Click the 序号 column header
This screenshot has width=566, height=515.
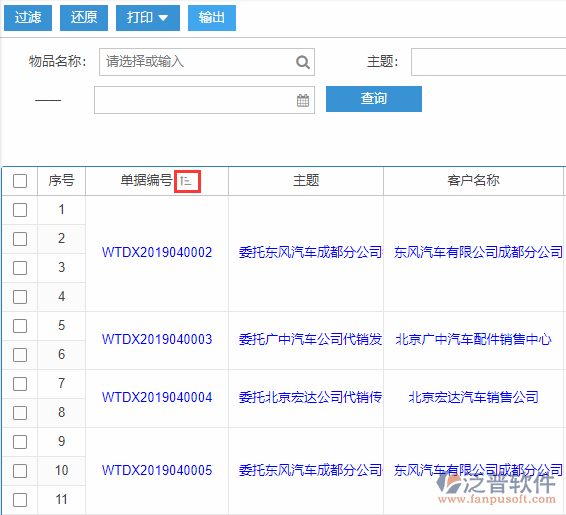[x=61, y=180]
